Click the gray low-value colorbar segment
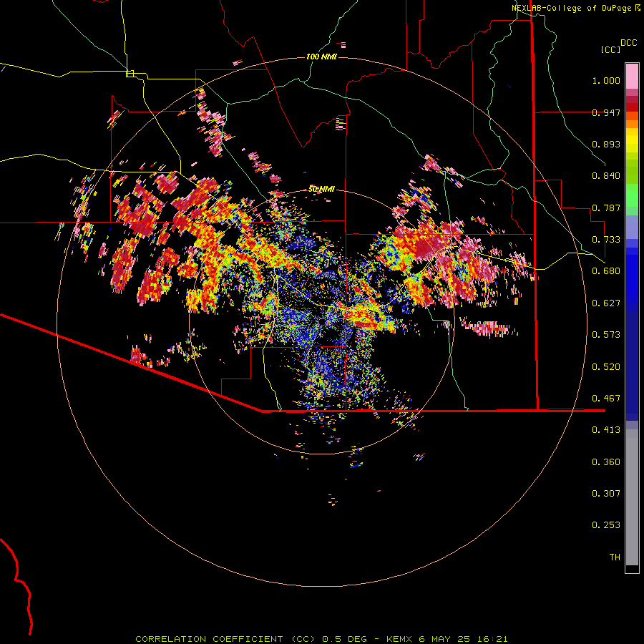 tap(632, 497)
